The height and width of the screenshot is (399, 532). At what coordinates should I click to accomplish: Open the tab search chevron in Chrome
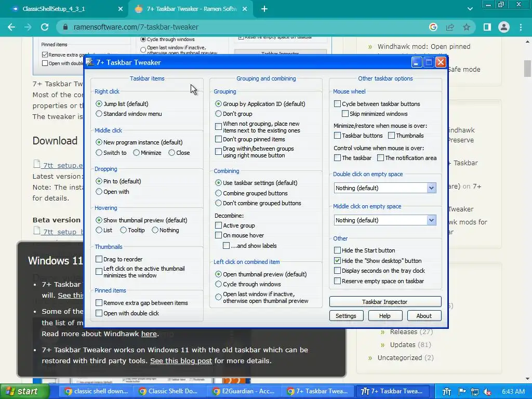coord(470,9)
